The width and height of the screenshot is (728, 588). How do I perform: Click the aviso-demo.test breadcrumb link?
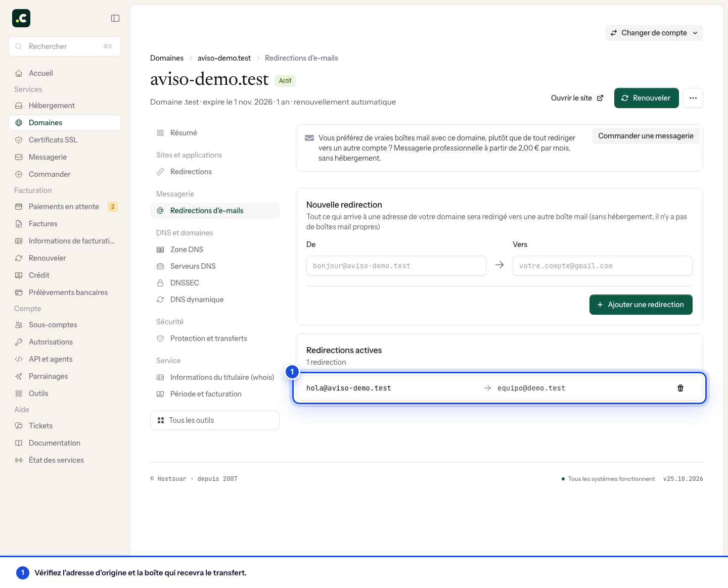pos(224,58)
